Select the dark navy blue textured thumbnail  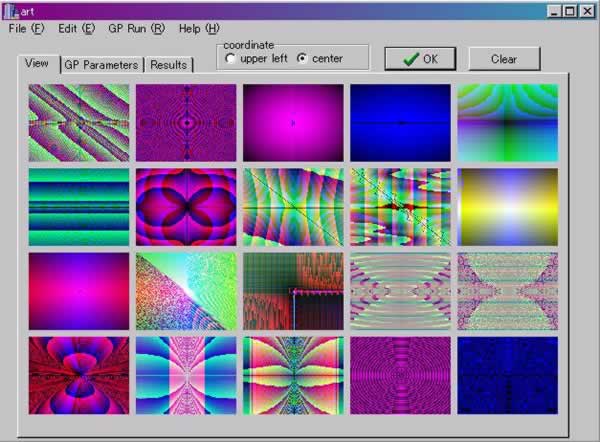[507, 375]
